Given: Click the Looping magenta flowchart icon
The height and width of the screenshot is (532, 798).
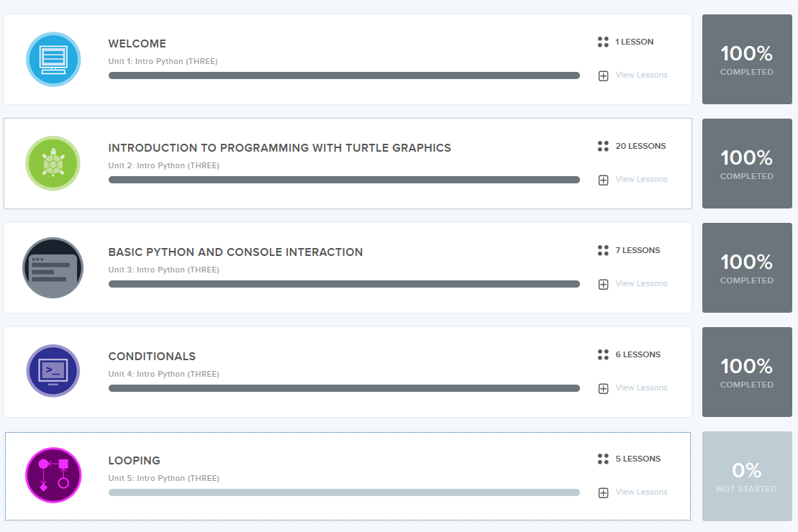Looking at the screenshot, I should (x=53, y=475).
